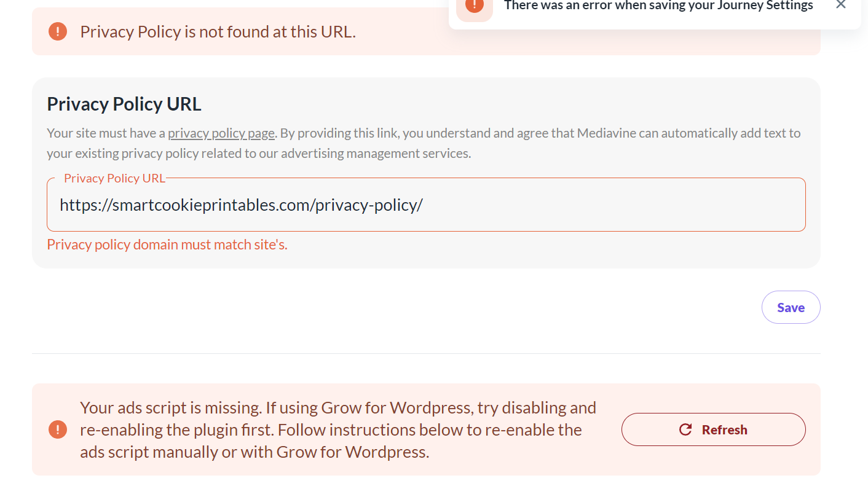Click the circular arrow icon on Refresh
Screen dimensions: 868x478
[685, 429]
